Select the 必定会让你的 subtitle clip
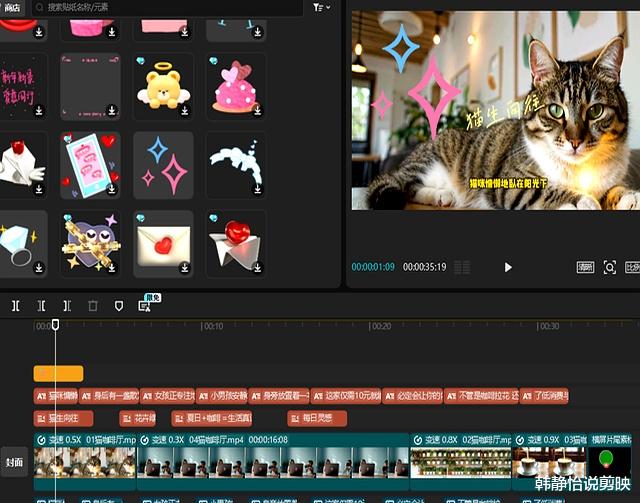The image size is (640, 503). (412, 396)
